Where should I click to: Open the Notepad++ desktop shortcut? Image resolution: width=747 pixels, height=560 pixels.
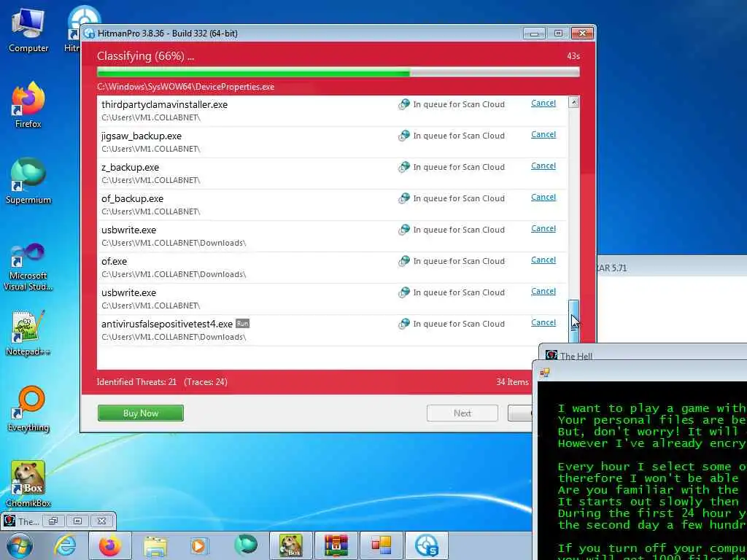coord(28,332)
